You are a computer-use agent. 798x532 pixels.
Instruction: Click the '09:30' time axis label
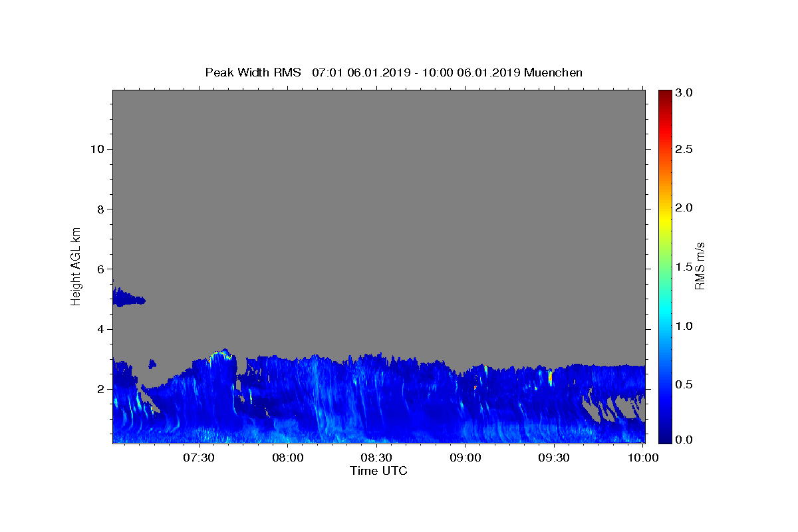coord(554,458)
